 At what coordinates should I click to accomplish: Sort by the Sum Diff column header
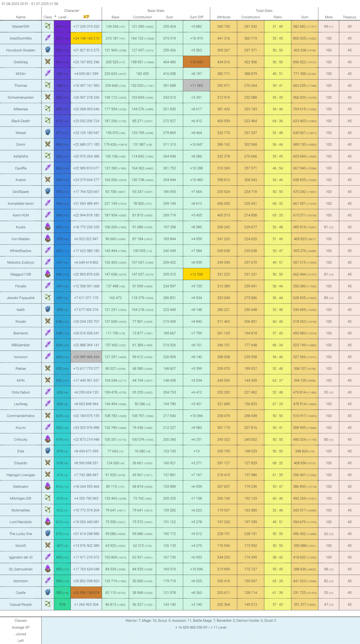(196, 17)
